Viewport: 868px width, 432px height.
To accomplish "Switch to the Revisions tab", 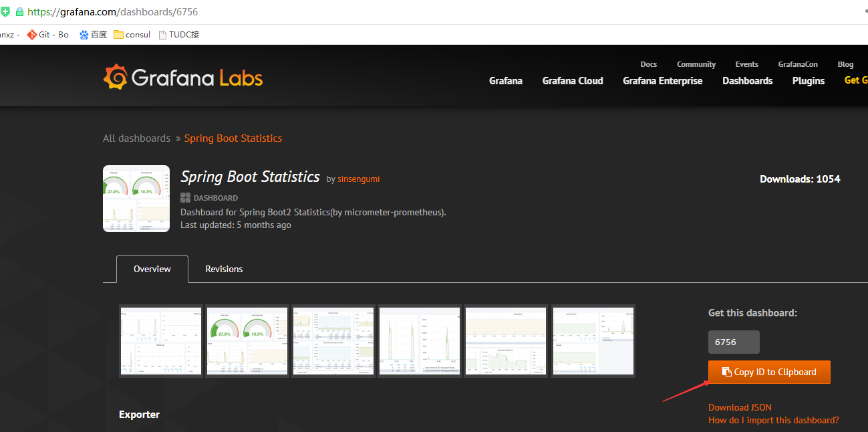I will click(x=224, y=269).
